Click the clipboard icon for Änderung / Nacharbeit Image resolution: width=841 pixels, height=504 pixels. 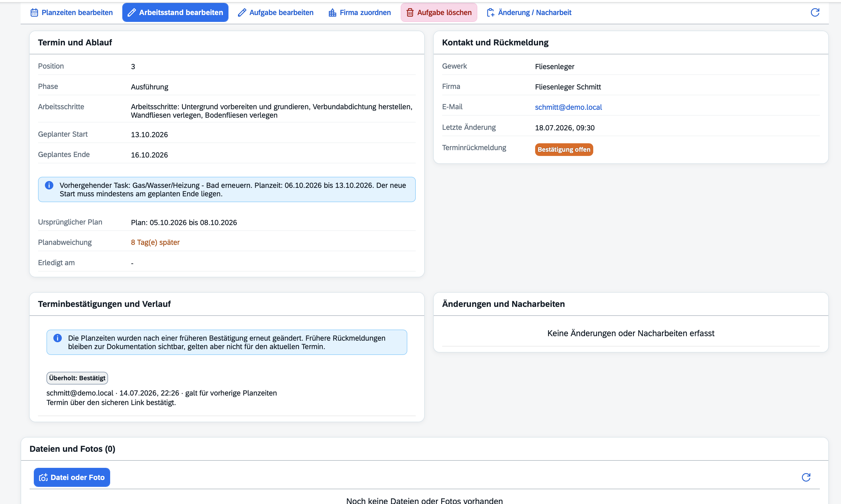click(x=490, y=13)
